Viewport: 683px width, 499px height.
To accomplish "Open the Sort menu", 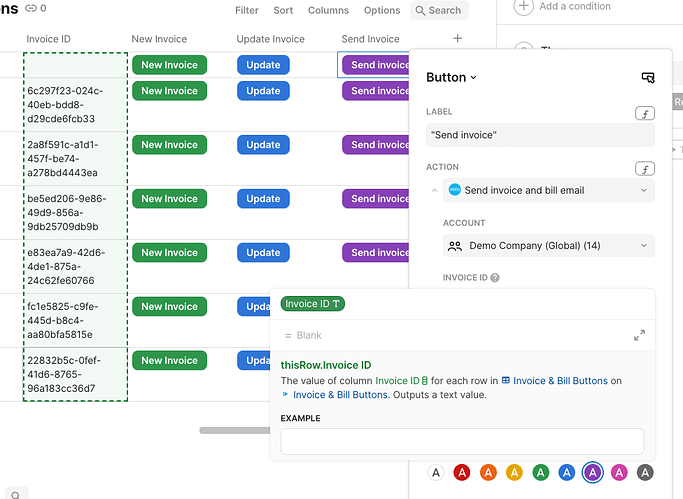I will [x=283, y=10].
